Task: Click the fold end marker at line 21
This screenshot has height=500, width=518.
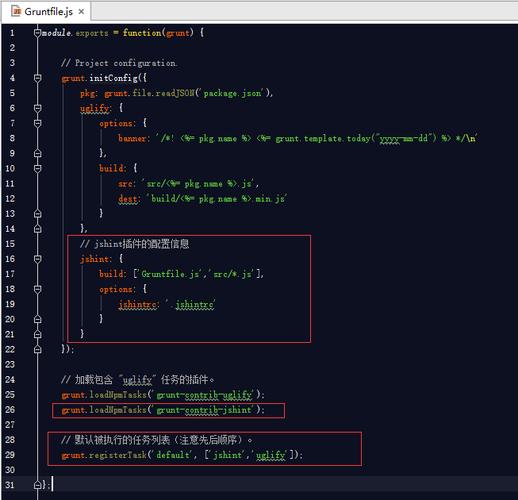Action: [x=38, y=334]
